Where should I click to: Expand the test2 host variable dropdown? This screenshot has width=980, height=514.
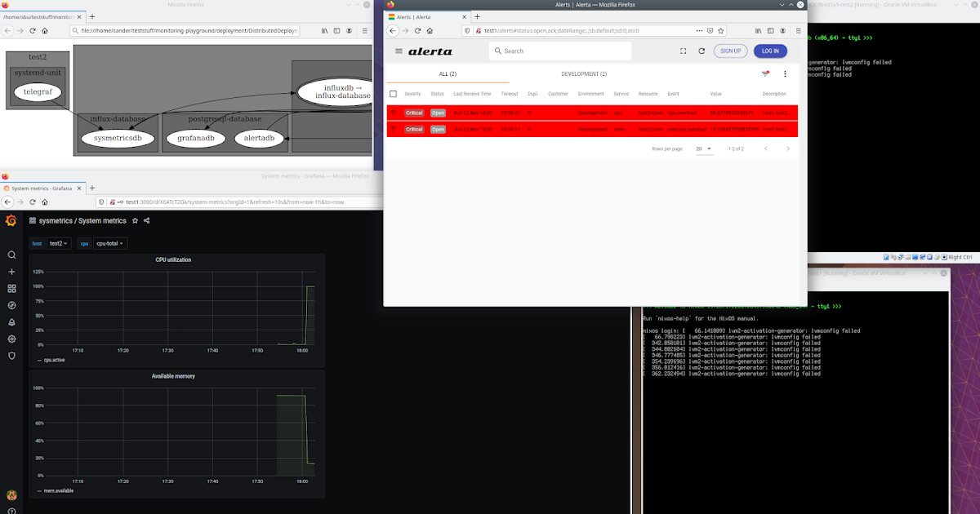[x=57, y=243]
